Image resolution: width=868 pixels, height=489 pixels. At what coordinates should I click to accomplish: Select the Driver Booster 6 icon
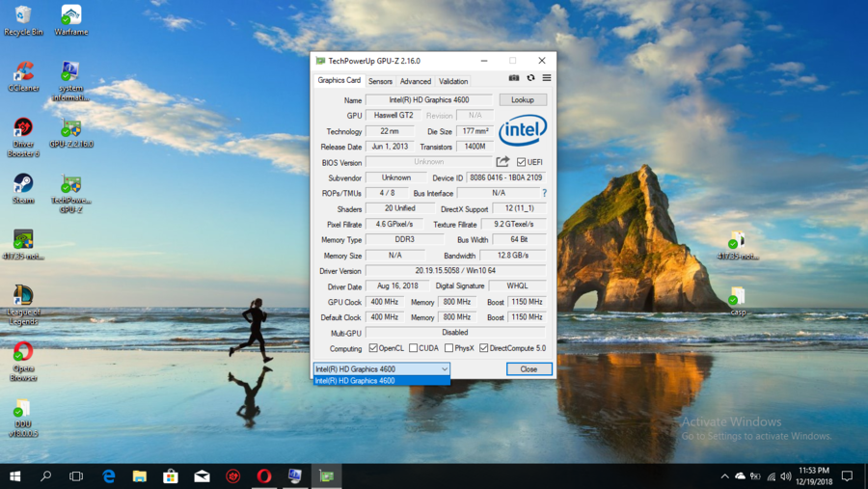point(23,137)
